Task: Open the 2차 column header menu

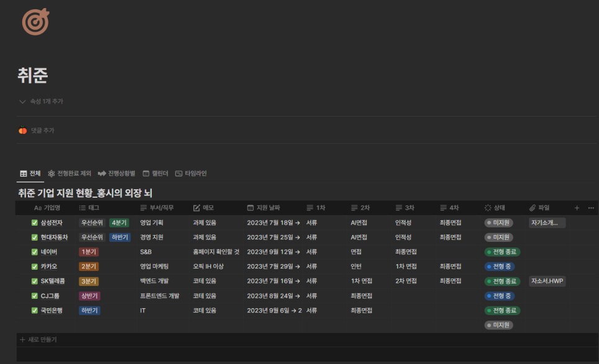Action: (360, 208)
